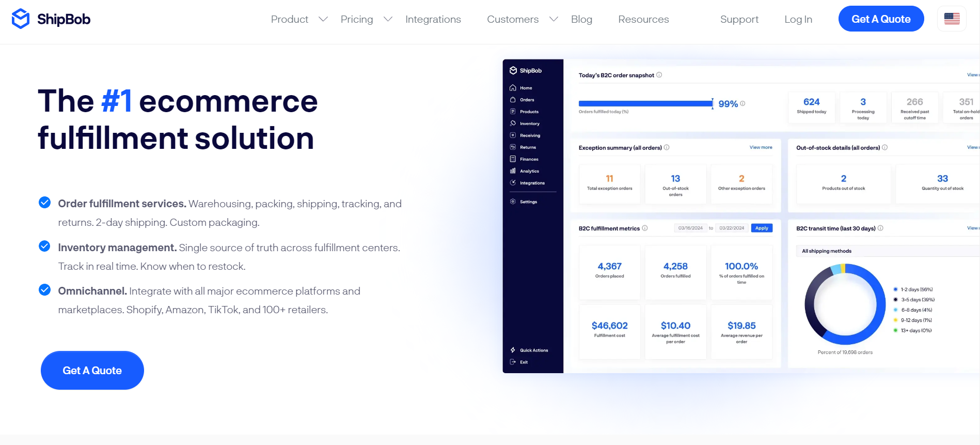Click Products icon in dashboard sidebar
Screen dimensions: 980x445
[x=513, y=112]
